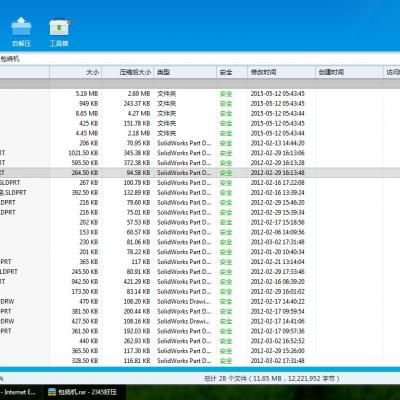
Task: Click compressed size 151.78 KB
Action: pos(137,123)
